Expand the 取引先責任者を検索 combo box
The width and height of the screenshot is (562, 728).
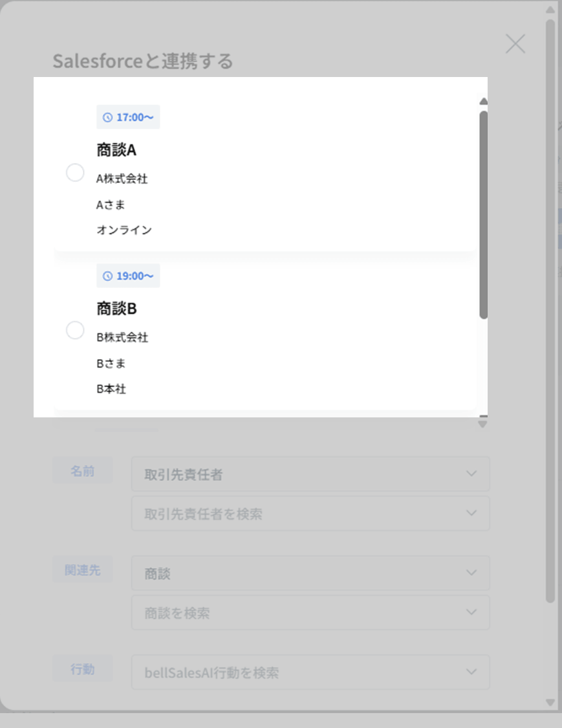point(310,514)
